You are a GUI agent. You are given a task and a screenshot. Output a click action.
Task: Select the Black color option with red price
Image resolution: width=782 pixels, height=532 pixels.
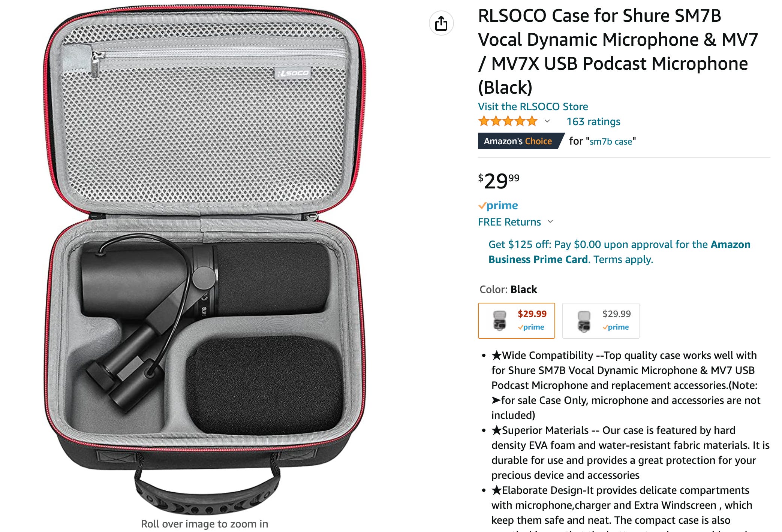coord(517,321)
